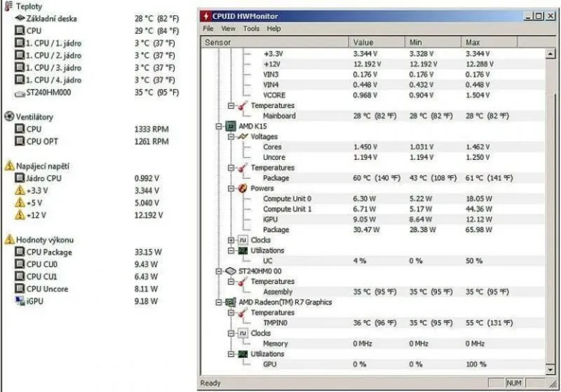Collapse the Clocks node under Radeon R7
Screen dimensions: 561x392
point(231,333)
